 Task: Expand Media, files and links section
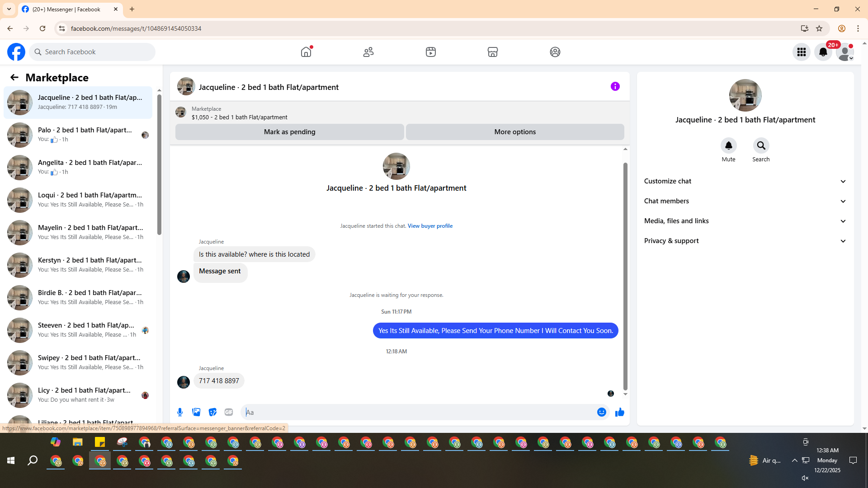pyautogui.click(x=745, y=221)
